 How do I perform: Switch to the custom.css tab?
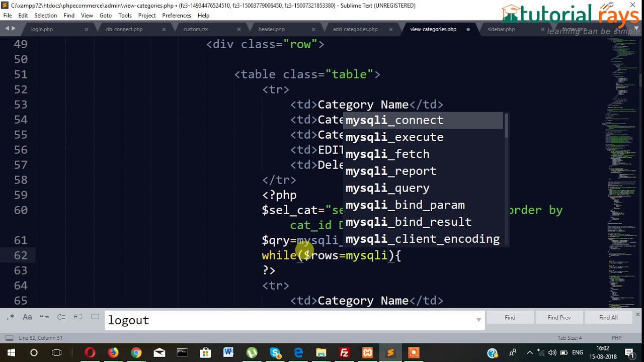point(196,29)
